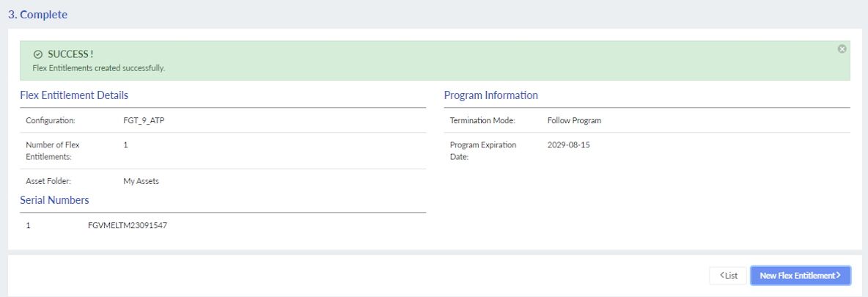The width and height of the screenshot is (868, 297).
Task: Click the Configuration field label
Action: [x=50, y=120]
